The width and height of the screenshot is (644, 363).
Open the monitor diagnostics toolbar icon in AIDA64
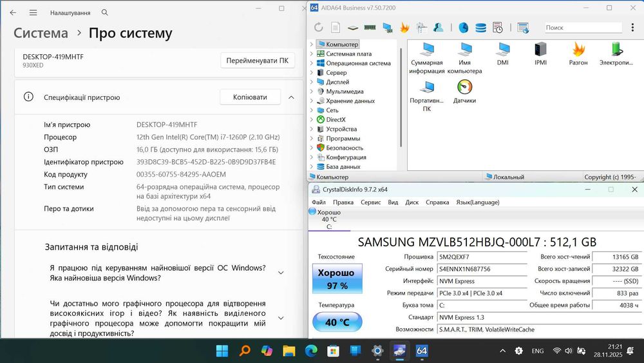(x=387, y=28)
